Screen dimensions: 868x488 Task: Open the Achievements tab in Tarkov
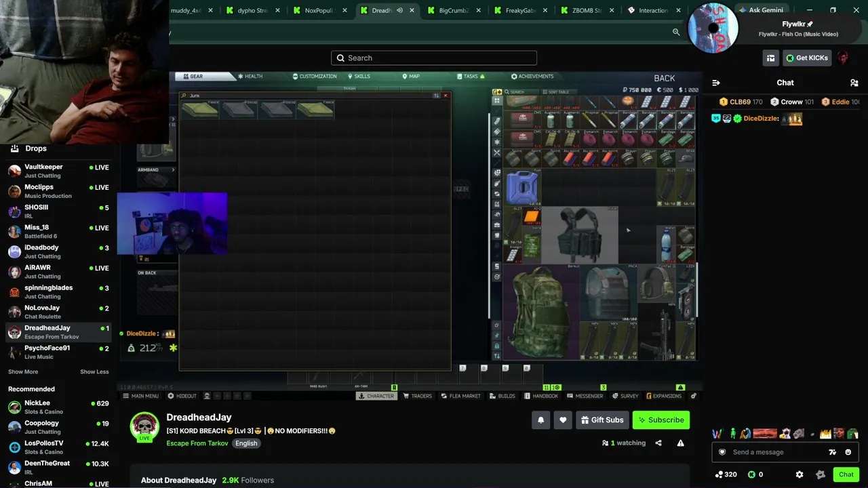click(532, 77)
